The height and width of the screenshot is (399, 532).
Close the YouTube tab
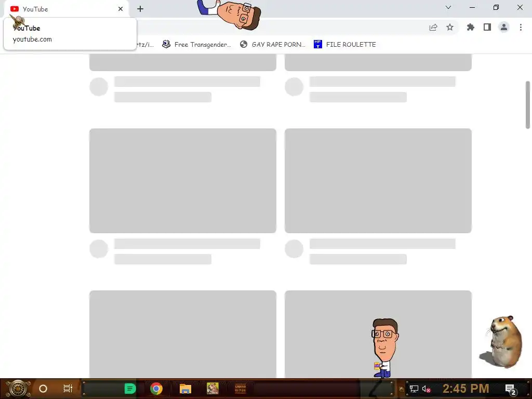pyautogui.click(x=121, y=9)
